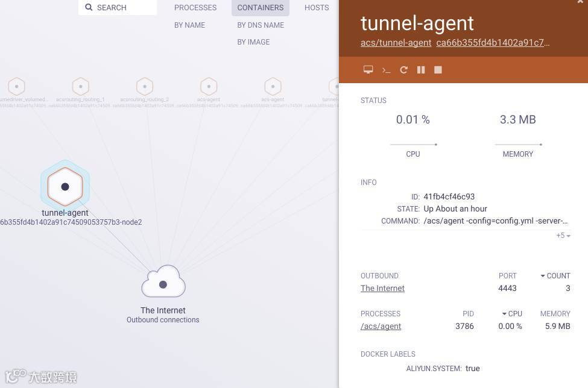Click the container ID 41fb4cf46c93
The width and height of the screenshot is (588, 388).
pyautogui.click(x=449, y=196)
